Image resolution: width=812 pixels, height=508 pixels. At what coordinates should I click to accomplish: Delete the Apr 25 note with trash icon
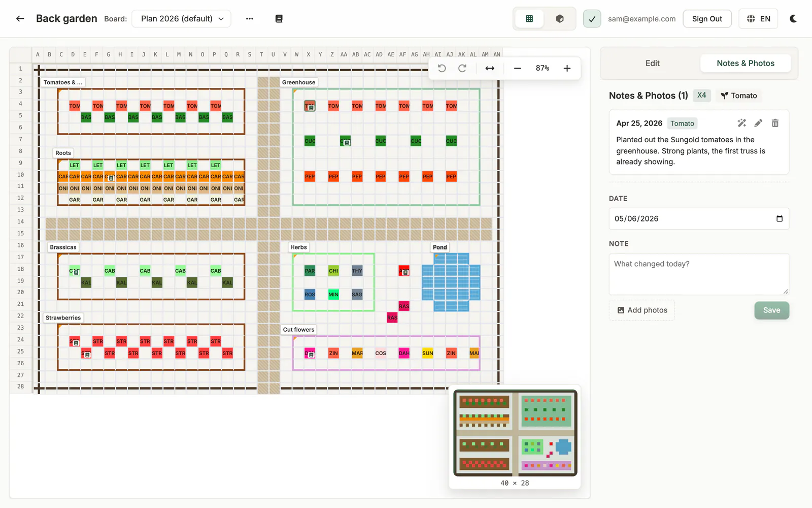(775, 123)
